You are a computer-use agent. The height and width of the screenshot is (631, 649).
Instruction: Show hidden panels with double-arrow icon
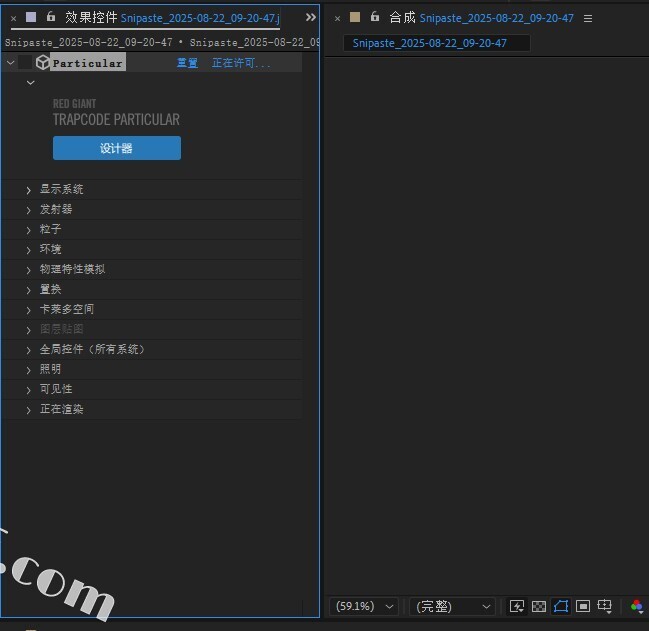[310, 17]
